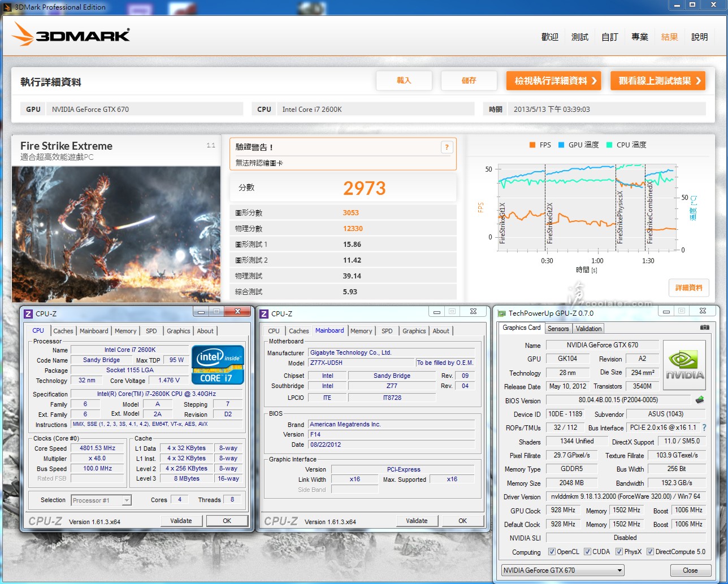Open the 測試 tab in 3DMark

coord(580,37)
